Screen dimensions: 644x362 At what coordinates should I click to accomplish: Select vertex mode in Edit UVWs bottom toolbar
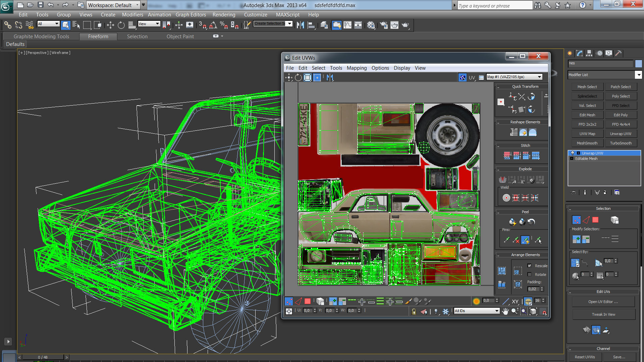[289, 301]
